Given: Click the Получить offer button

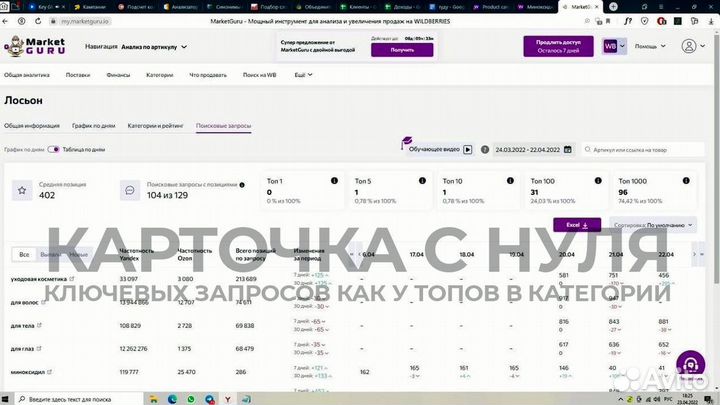Looking at the screenshot, I should coord(402,50).
